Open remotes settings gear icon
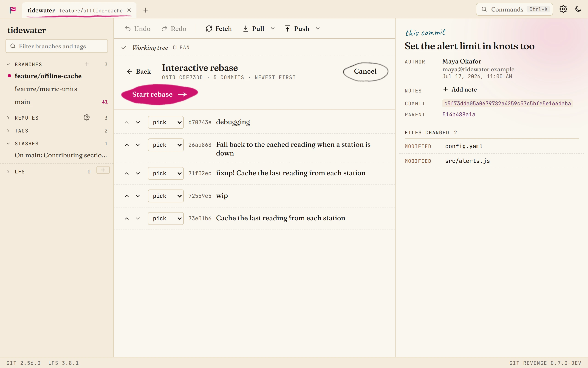Screen dimensions: 588x368 [x=87, y=117]
